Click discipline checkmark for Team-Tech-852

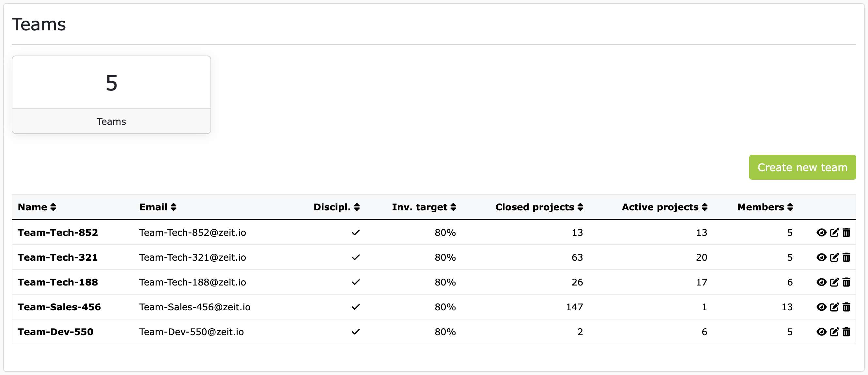tap(355, 232)
